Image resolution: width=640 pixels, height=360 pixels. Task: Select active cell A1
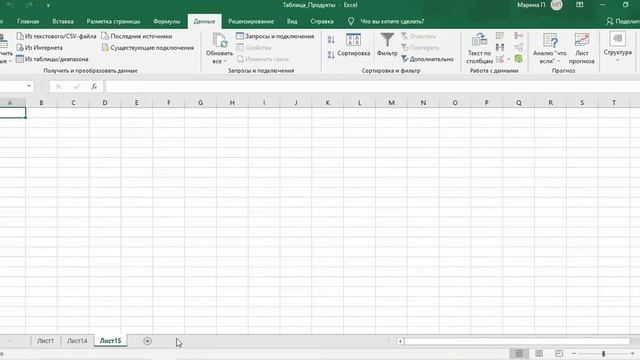click(x=13, y=113)
